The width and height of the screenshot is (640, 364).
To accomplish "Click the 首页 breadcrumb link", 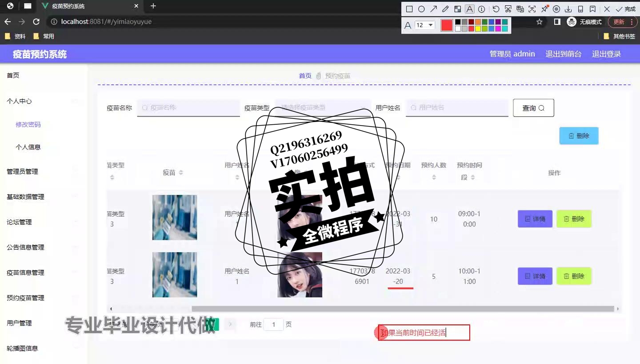I will pos(305,76).
